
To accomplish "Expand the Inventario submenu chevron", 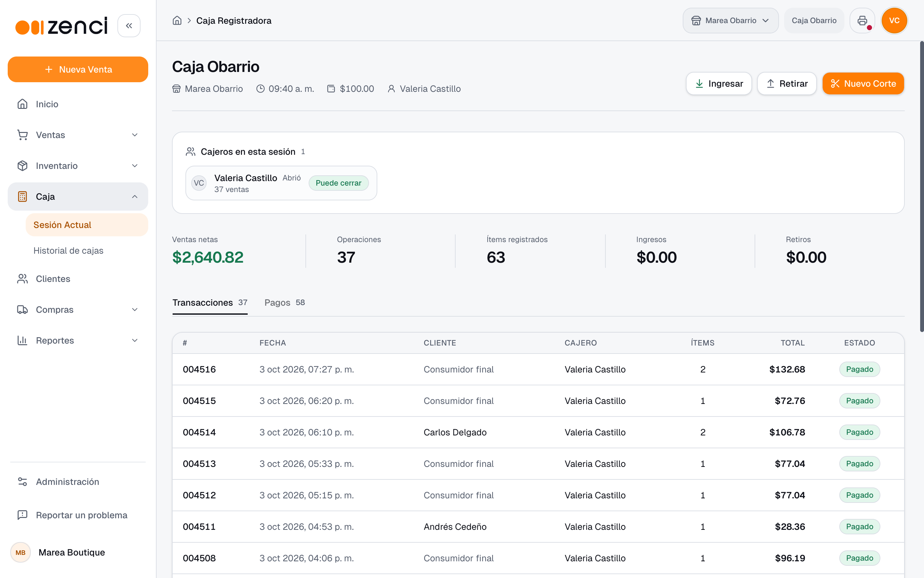I will coord(135,165).
